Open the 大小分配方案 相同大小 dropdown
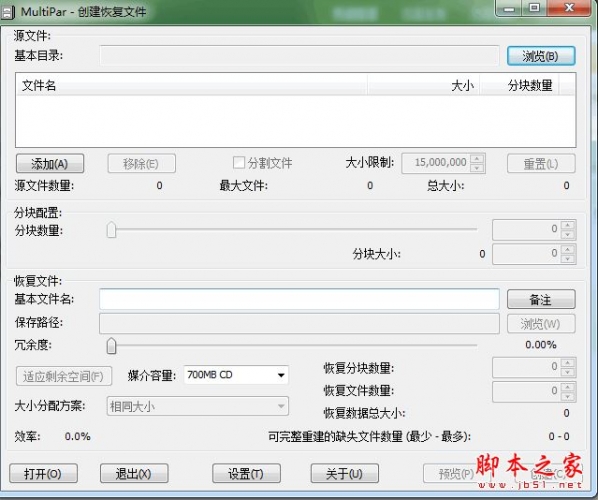Viewport: 598px width, 500px height. click(198, 406)
